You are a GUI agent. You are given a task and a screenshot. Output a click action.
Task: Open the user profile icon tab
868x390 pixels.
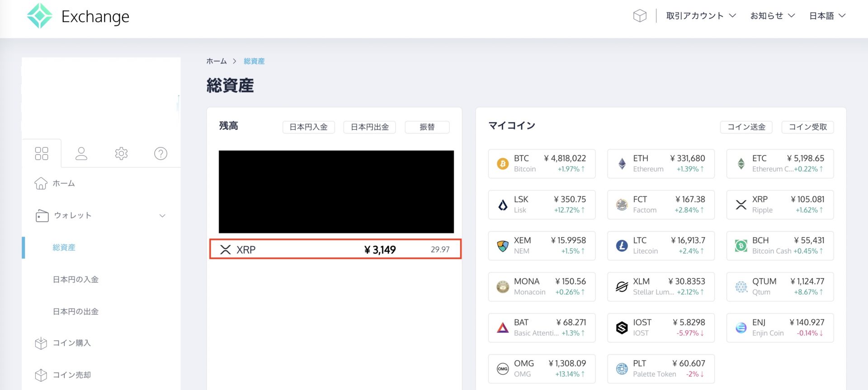[81, 153]
